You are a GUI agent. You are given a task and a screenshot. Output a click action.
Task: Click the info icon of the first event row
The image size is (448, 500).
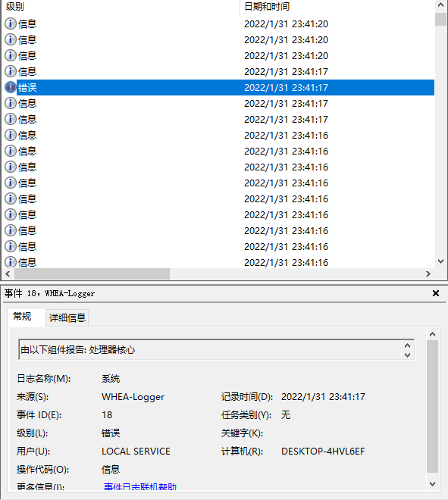click(x=11, y=23)
